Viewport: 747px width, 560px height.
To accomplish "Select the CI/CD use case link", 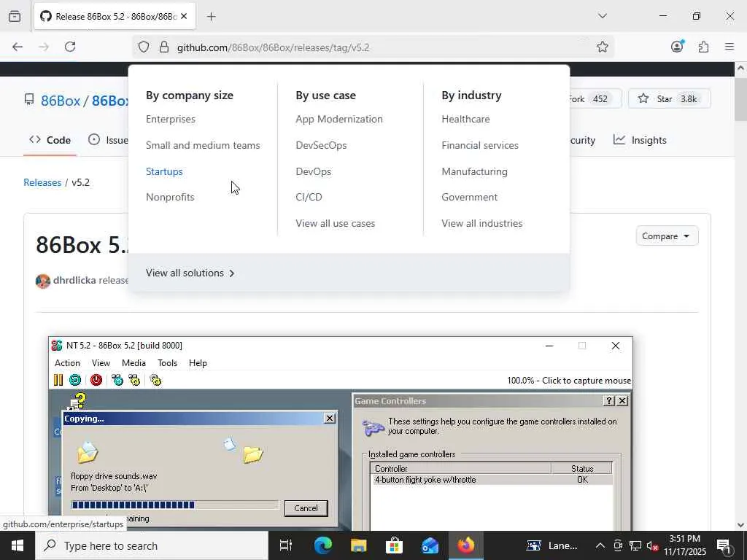I will click(x=309, y=197).
